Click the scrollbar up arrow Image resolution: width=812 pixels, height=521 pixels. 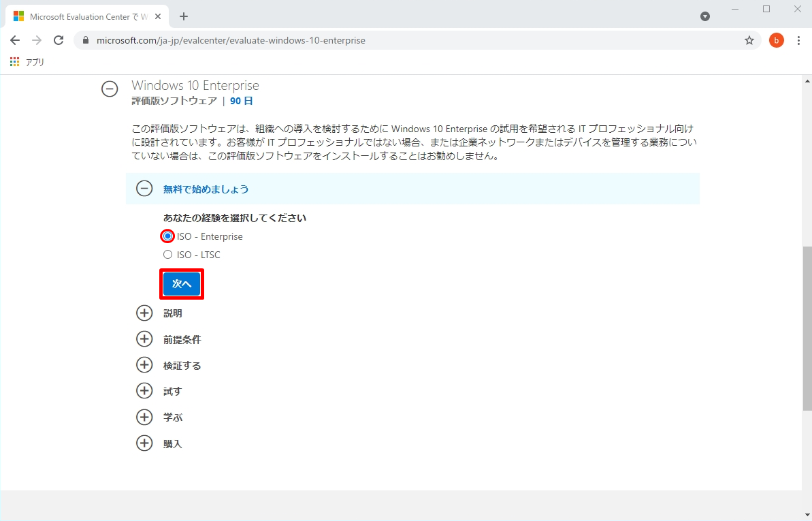click(807, 80)
